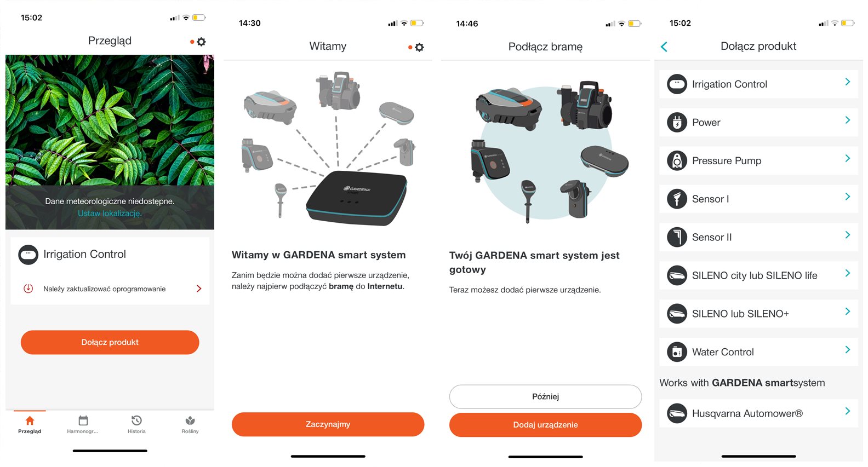
Task: Switch to the Historia tab
Action: pos(136,424)
